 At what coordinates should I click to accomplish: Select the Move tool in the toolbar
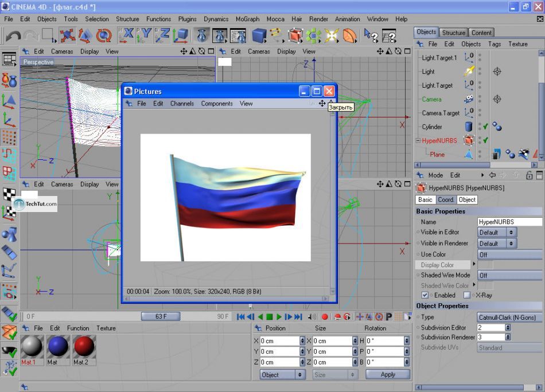tap(67, 36)
